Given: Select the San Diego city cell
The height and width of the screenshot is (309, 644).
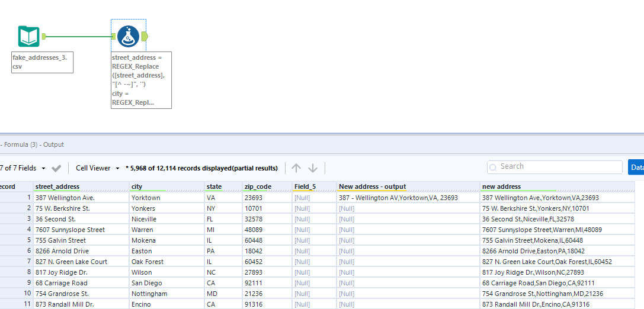Looking at the screenshot, I should click(167, 283).
